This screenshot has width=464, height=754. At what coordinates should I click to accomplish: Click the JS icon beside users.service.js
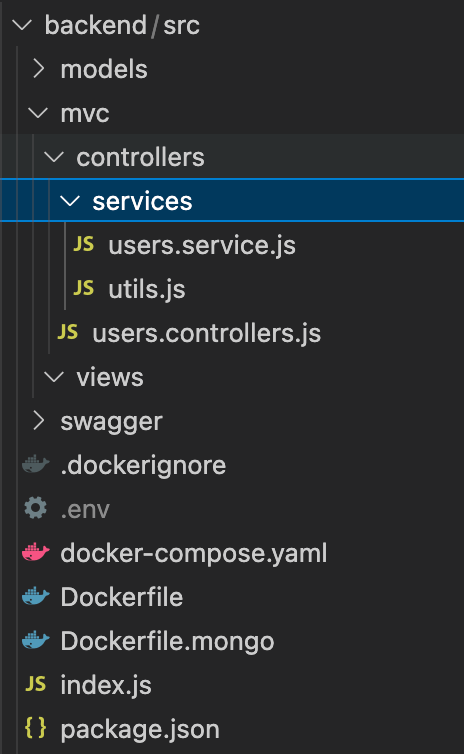coord(84,244)
